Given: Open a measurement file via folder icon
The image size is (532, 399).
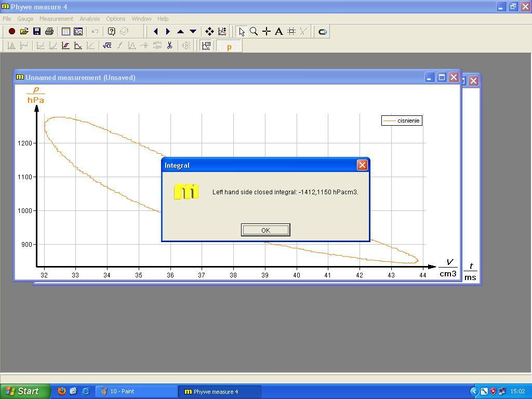Looking at the screenshot, I should [x=24, y=32].
